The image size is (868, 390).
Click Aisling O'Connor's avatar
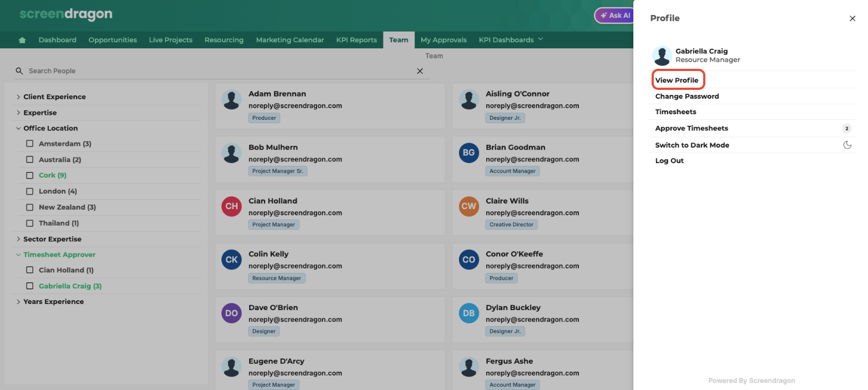469,99
